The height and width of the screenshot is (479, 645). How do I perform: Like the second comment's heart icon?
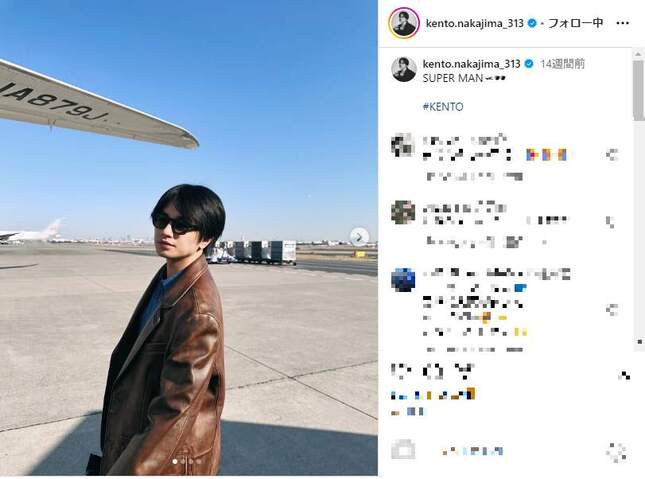coord(610,222)
